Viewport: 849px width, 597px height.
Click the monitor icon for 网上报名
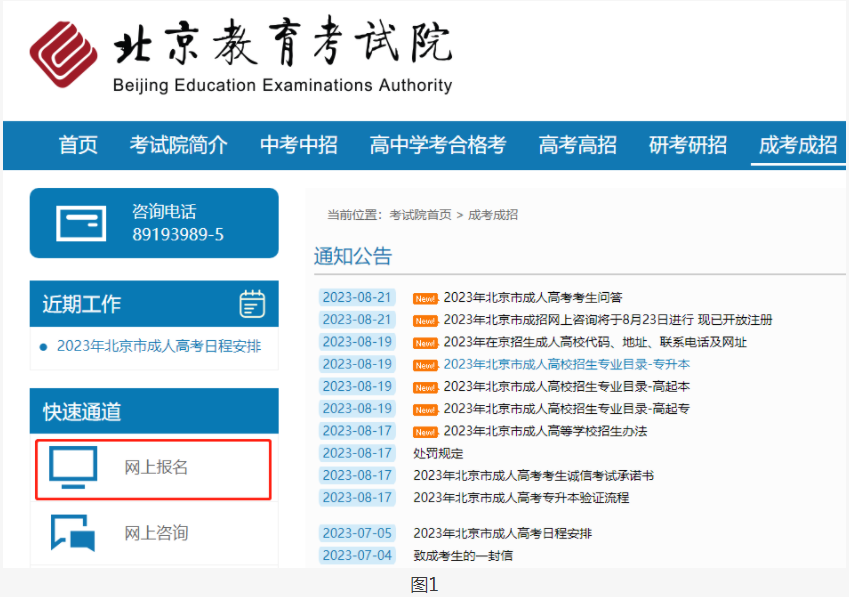tap(75, 467)
